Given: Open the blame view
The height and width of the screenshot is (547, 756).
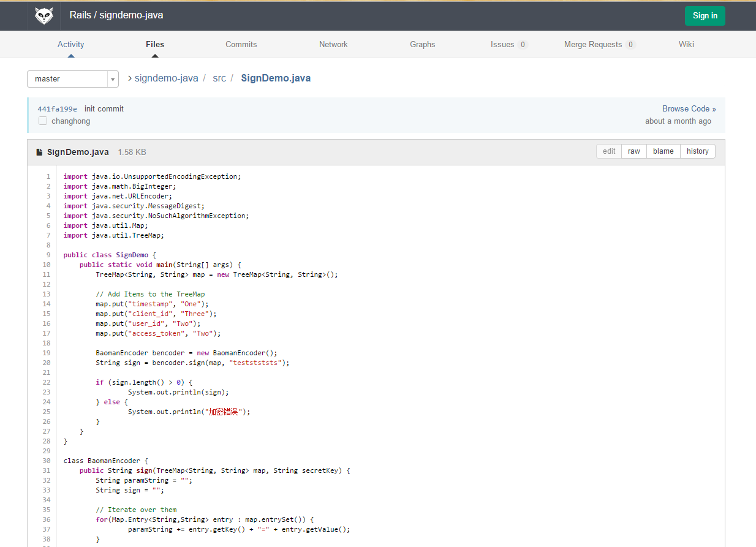Looking at the screenshot, I should (663, 151).
